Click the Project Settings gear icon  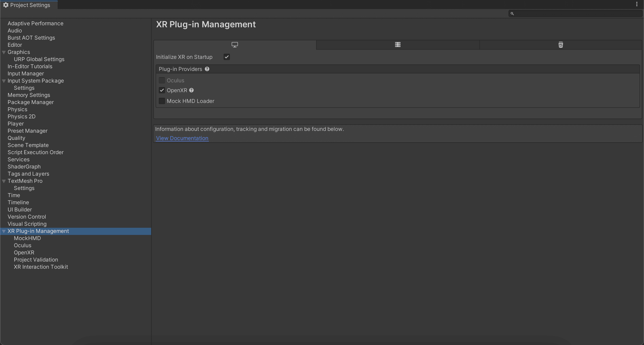point(6,5)
